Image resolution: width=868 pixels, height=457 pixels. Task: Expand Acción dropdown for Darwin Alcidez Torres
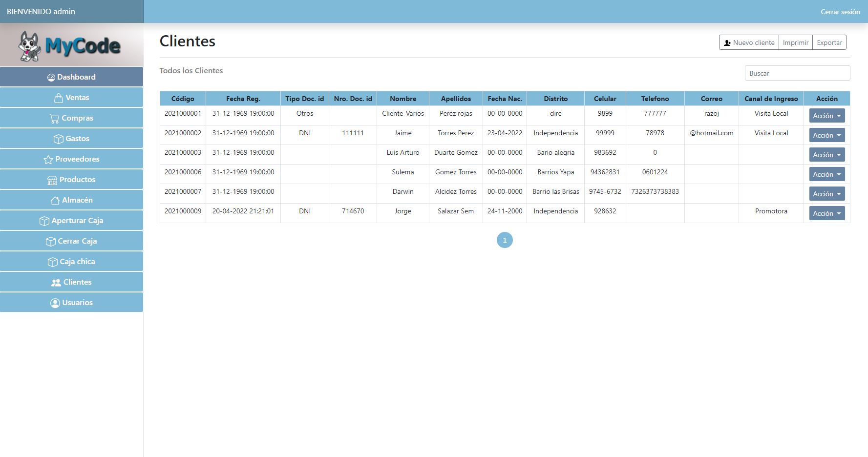826,194
